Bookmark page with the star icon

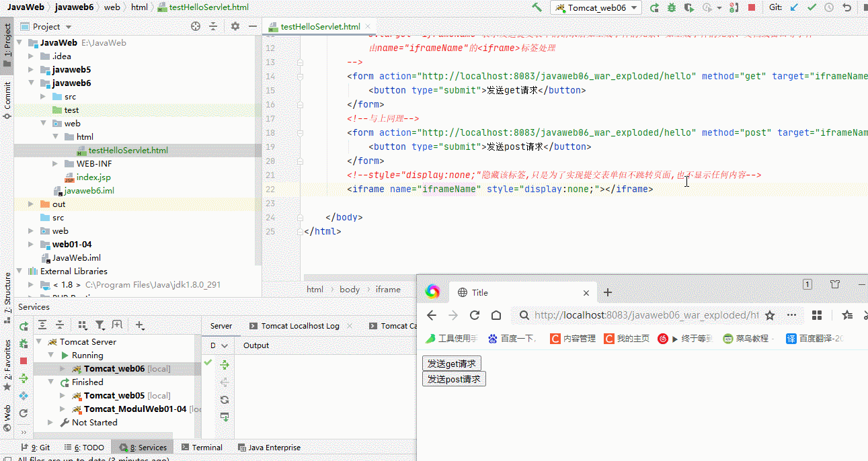(x=771, y=315)
